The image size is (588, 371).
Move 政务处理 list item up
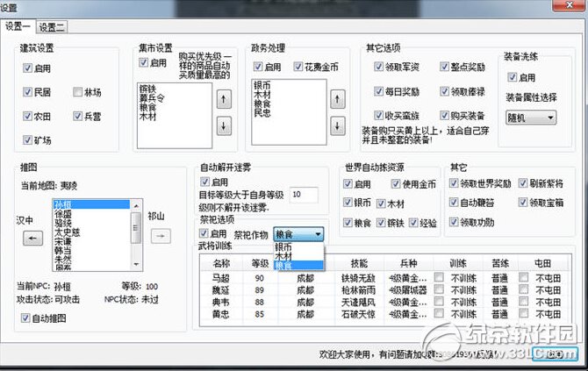[x=338, y=99]
